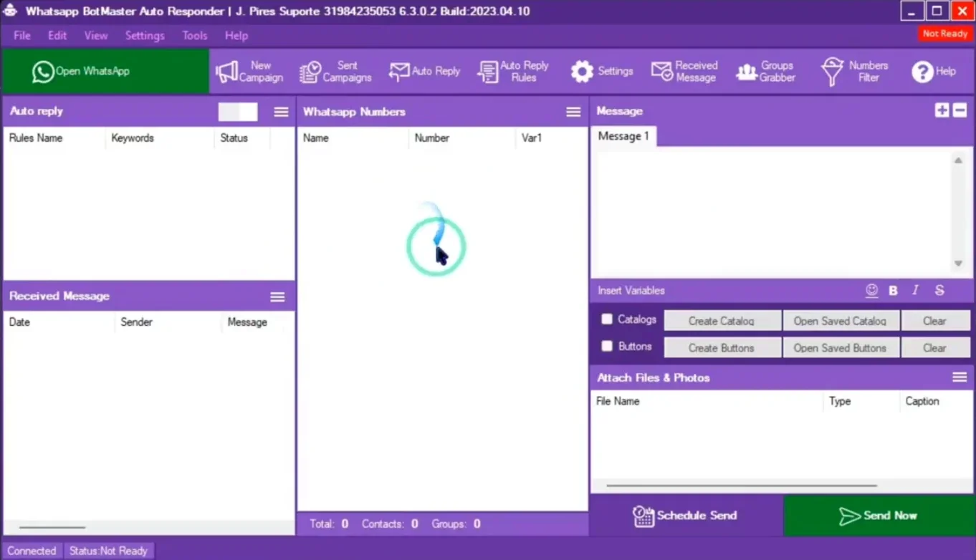Open the Settings menu in menu bar
This screenshot has height=560, width=976.
tap(145, 35)
